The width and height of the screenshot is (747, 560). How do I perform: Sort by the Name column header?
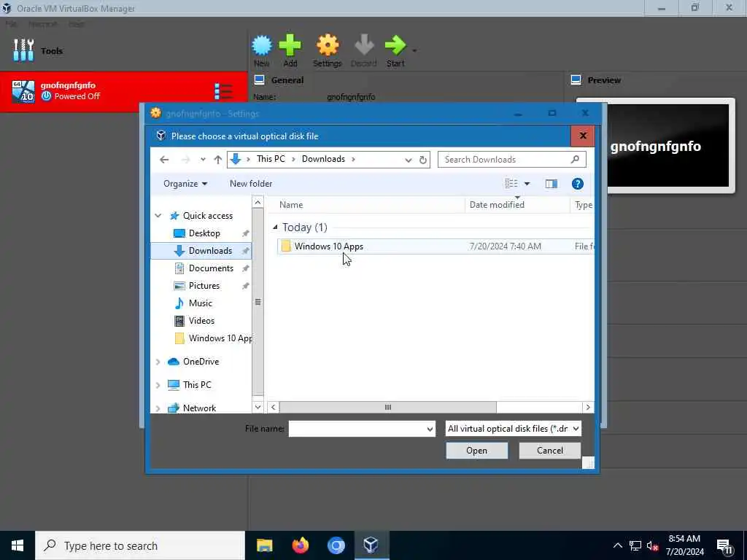point(290,205)
